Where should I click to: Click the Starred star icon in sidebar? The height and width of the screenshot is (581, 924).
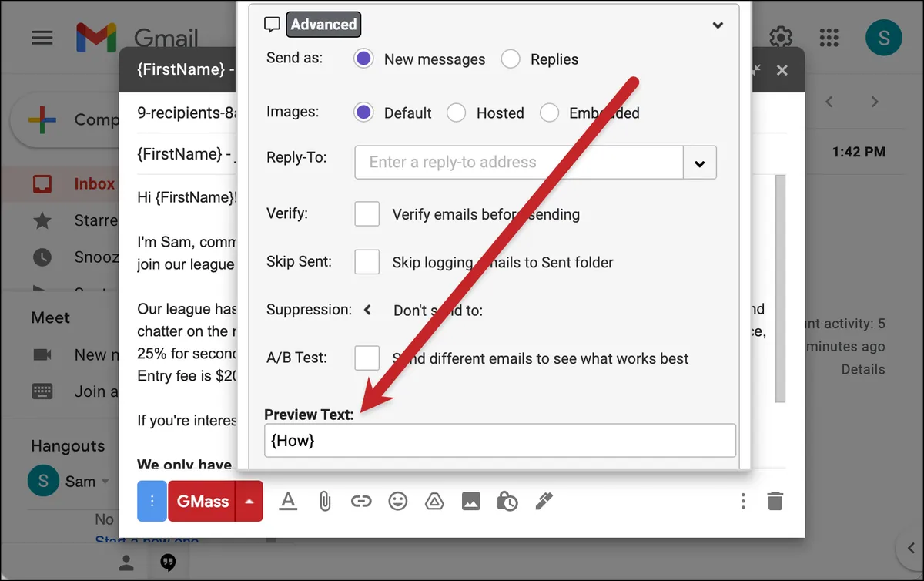tap(42, 221)
